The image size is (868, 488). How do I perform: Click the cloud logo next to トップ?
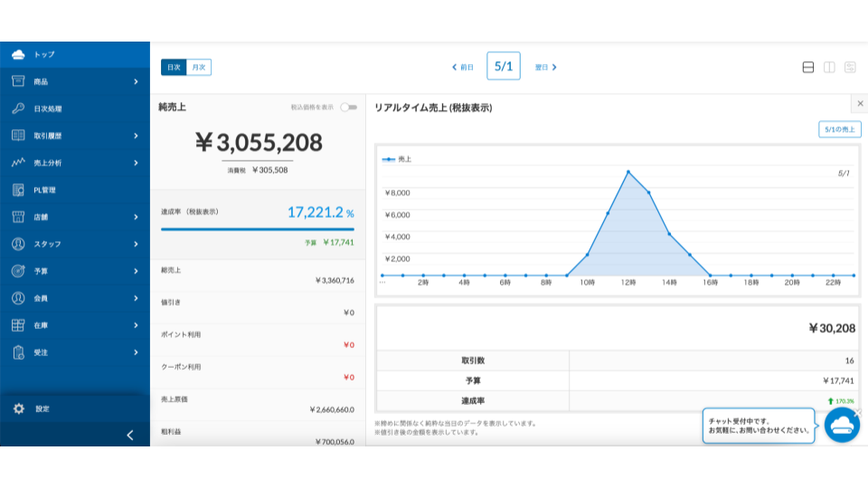tap(18, 54)
